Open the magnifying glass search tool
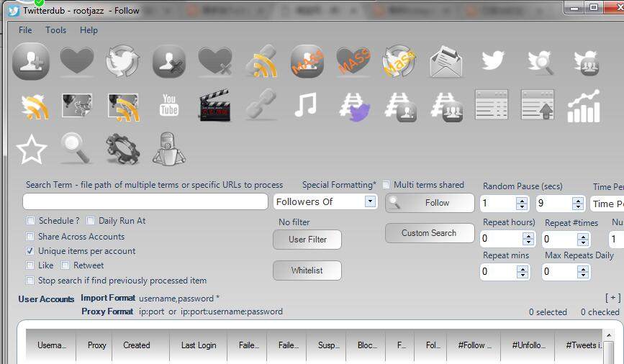Screen dimensions: 624x364 76,148
